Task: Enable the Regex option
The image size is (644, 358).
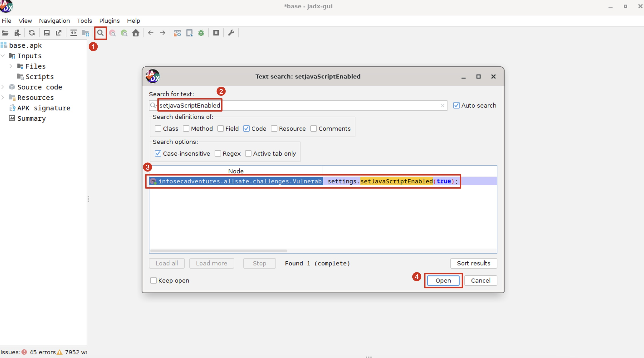Action: (218, 154)
